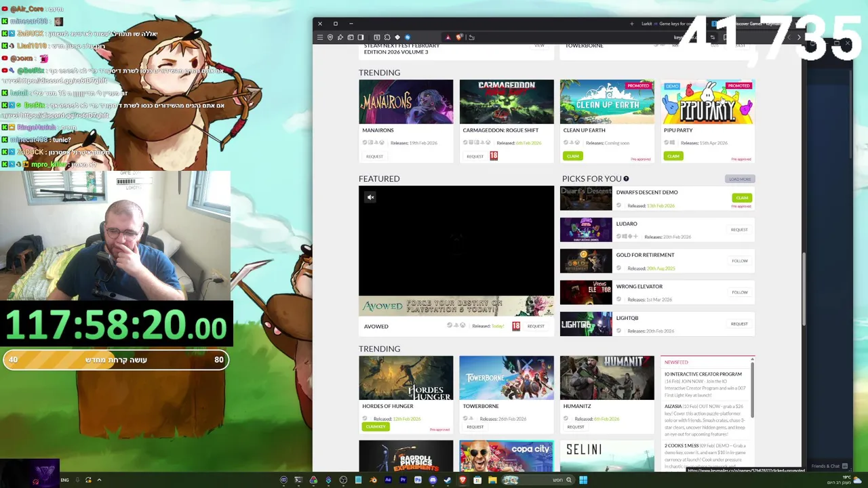
Task: Request a key for Ludaro
Action: 739,230
